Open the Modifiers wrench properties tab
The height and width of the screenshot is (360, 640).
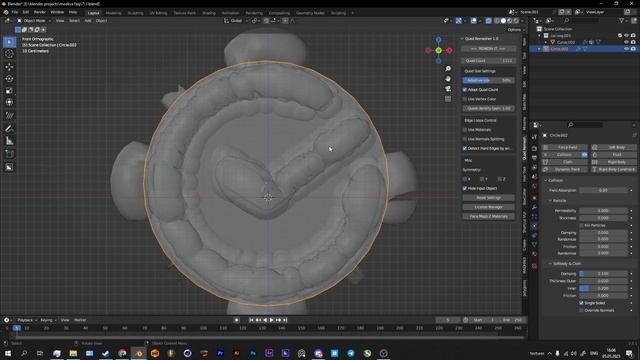[x=534, y=207]
